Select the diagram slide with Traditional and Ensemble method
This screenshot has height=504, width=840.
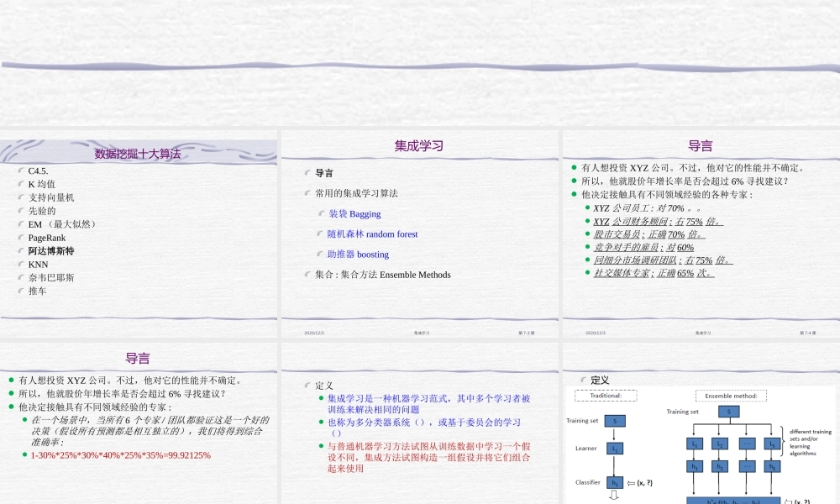point(701,423)
